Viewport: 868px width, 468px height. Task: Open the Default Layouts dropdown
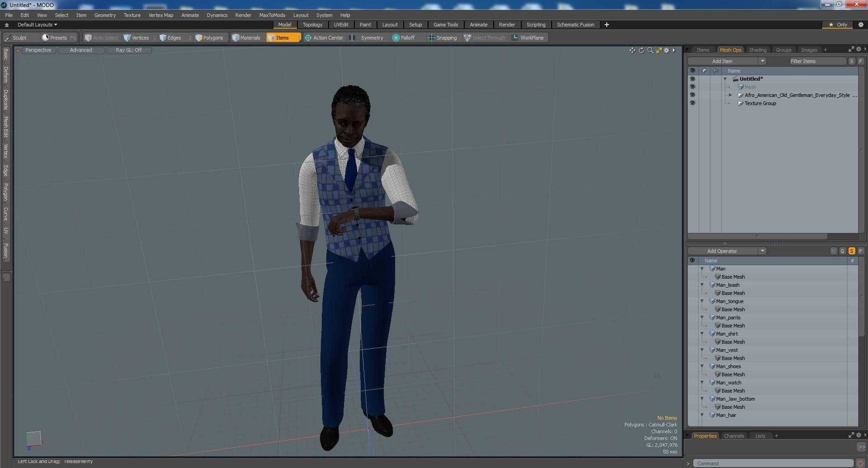click(38, 25)
